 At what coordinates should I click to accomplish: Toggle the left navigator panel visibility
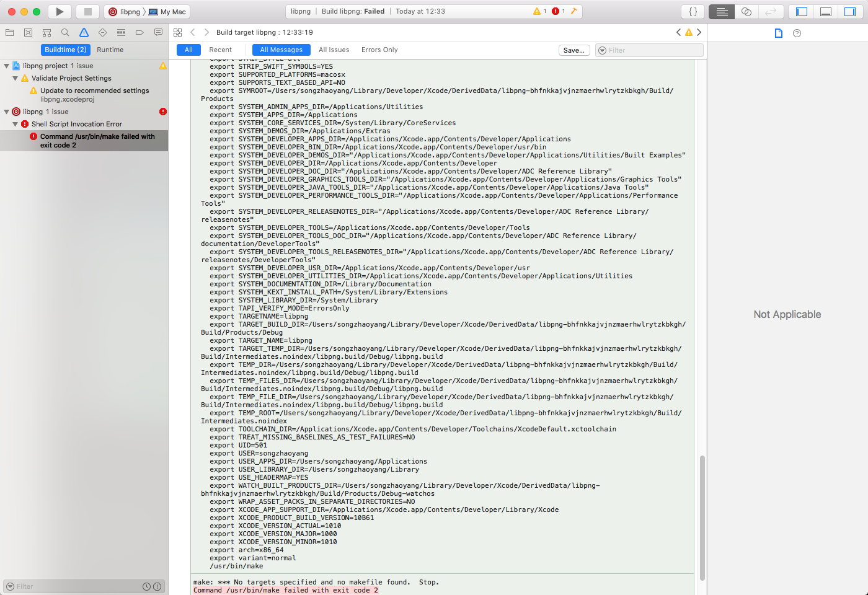(801, 11)
